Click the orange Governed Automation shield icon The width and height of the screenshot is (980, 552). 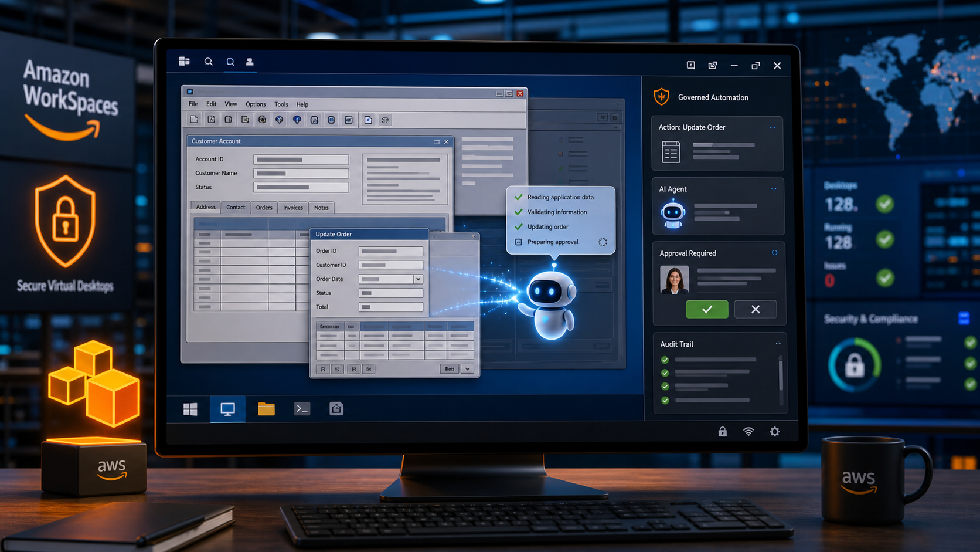coord(662,96)
